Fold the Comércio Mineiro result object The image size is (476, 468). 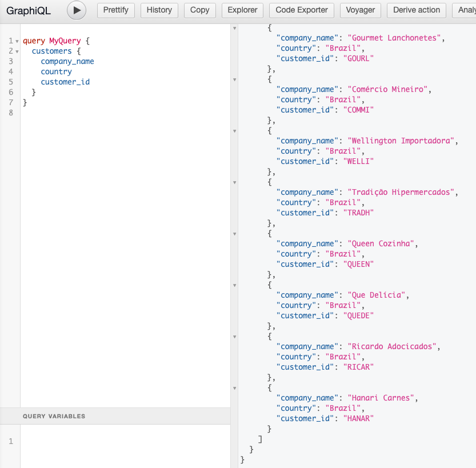tap(235, 79)
